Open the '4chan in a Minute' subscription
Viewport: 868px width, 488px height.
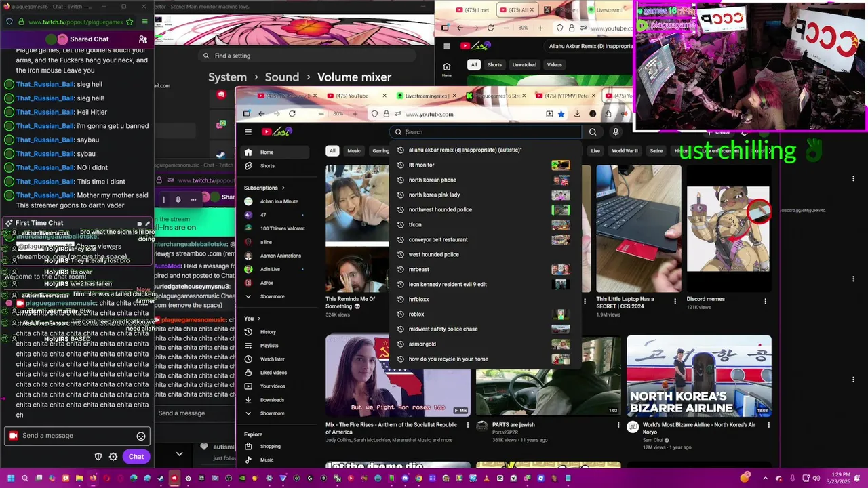tap(274, 201)
